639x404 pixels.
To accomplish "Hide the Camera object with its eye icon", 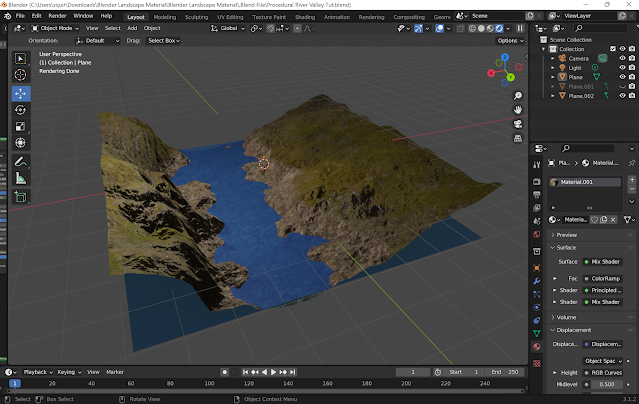I will pos(622,58).
